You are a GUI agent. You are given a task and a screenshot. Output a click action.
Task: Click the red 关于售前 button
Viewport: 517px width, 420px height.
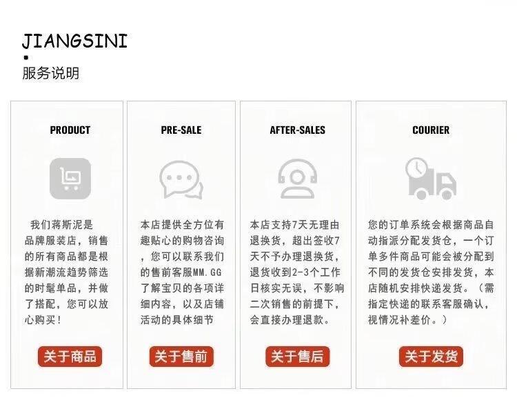181,357
